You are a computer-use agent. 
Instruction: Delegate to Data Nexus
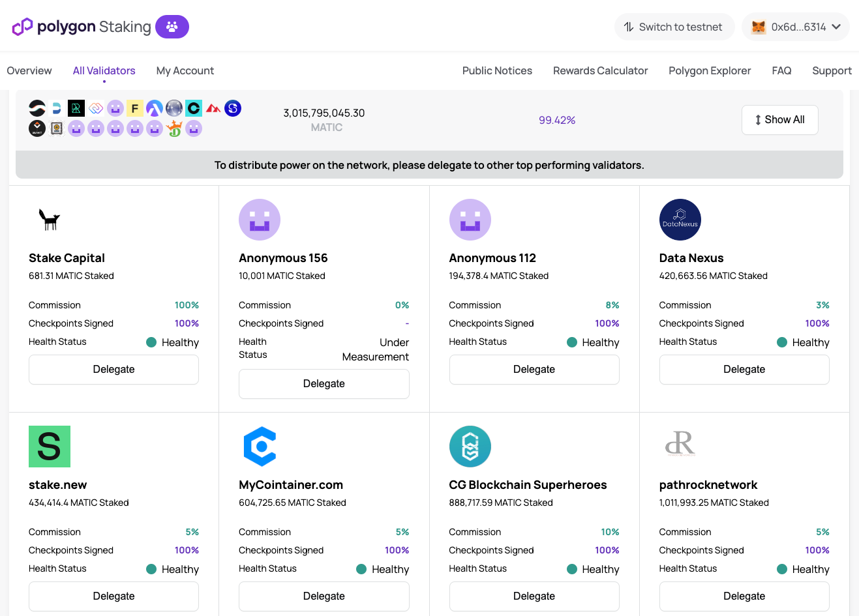click(x=744, y=370)
